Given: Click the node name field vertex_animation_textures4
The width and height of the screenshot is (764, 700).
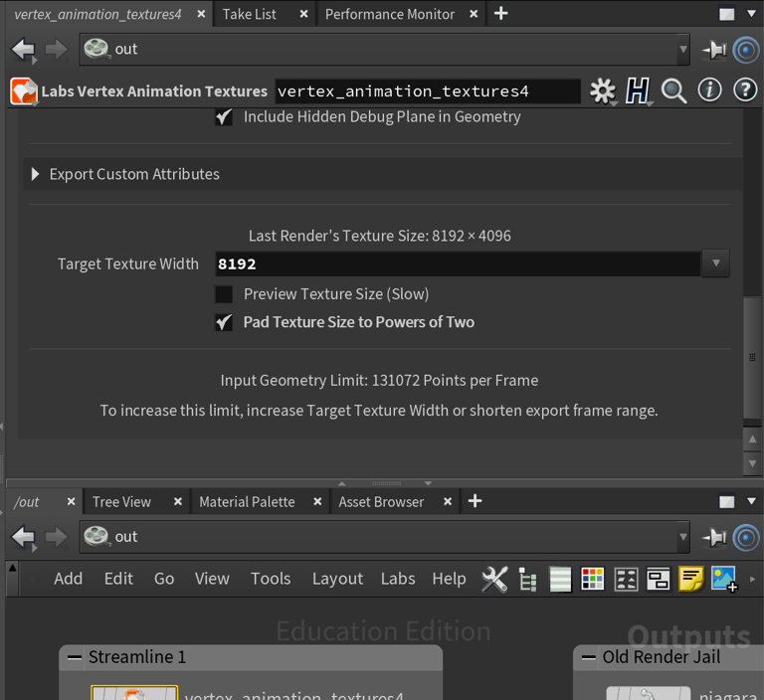Looking at the screenshot, I should (428, 91).
